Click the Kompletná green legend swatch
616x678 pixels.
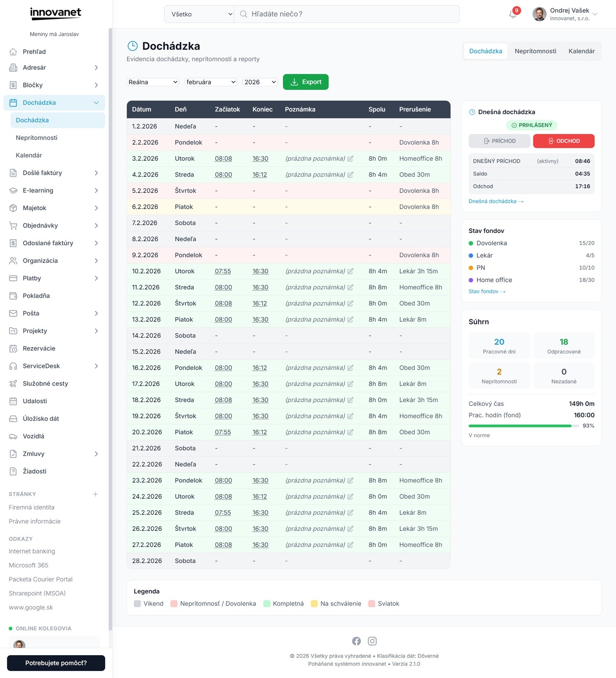click(x=267, y=604)
